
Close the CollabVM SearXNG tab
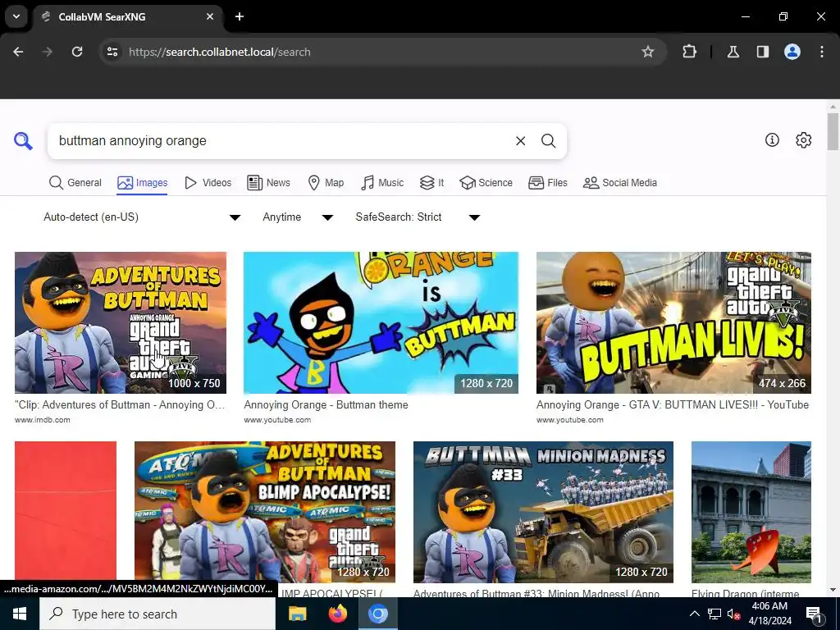pyautogui.click(x=210, y=16)
